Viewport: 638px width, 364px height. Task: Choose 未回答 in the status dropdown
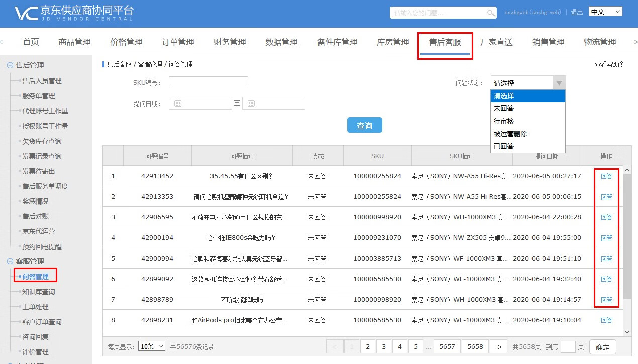pyautogui.click(x=504, y=108)
